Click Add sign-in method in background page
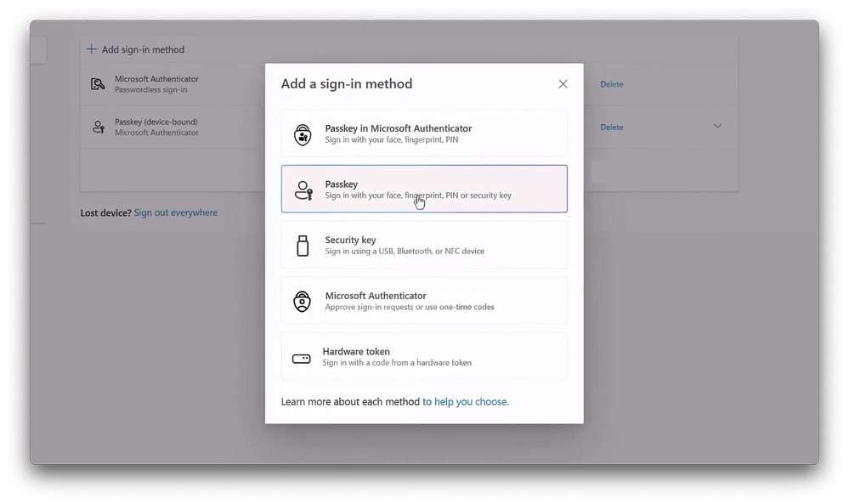This screenshot has height=504, width=849. point(136,49)
